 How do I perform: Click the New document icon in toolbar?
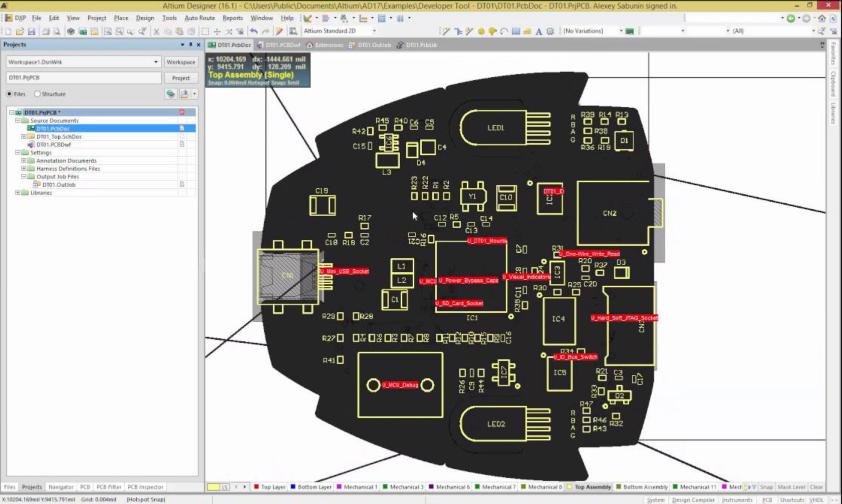pos(9,32)
